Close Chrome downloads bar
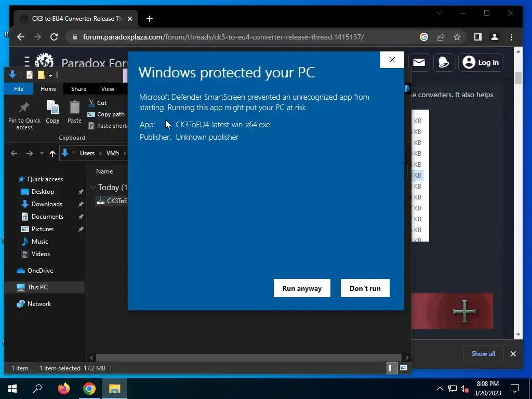 click(513, 354)
